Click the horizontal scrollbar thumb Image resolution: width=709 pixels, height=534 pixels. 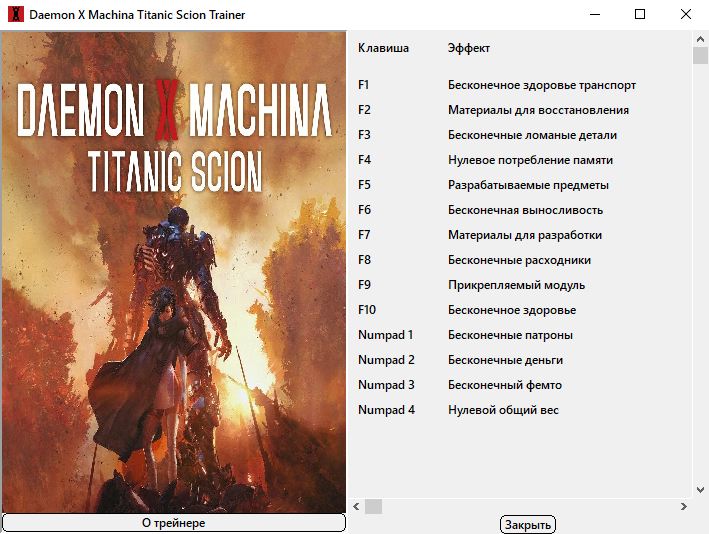[373, 506]
